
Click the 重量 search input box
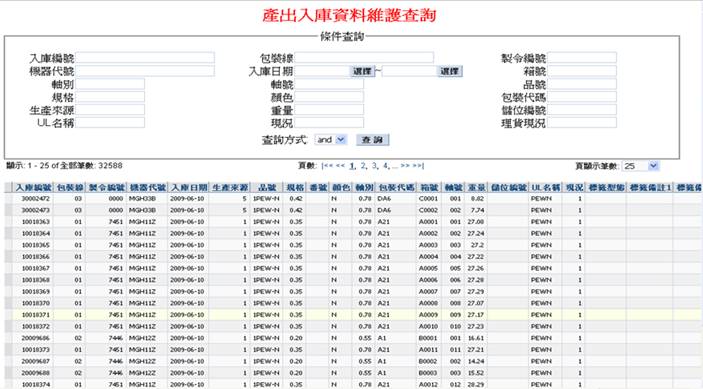[329, 110]
